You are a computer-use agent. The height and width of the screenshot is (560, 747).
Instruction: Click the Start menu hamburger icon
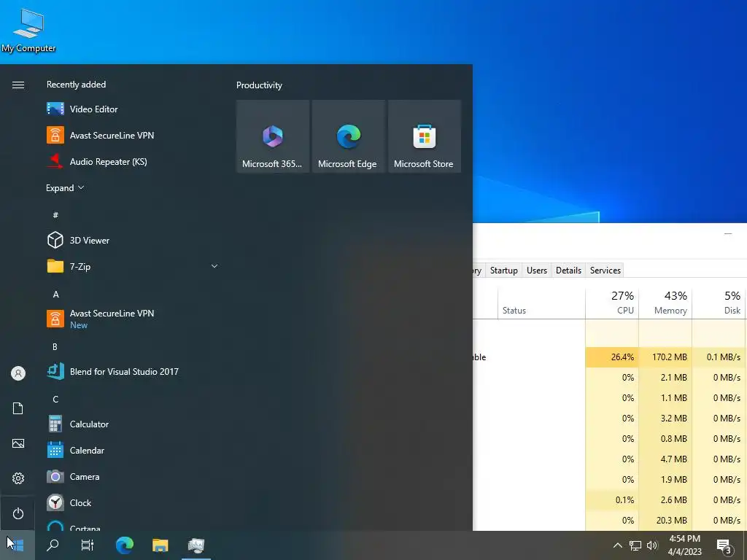[x=18, y=85]
